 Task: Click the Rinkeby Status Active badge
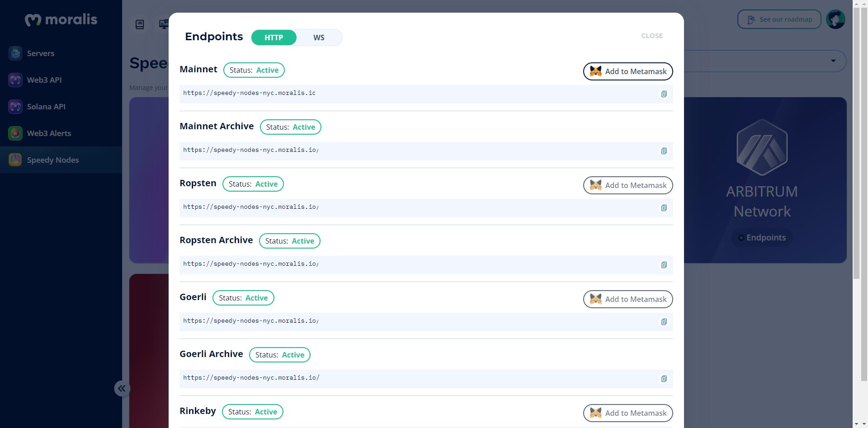coord(253,412)
